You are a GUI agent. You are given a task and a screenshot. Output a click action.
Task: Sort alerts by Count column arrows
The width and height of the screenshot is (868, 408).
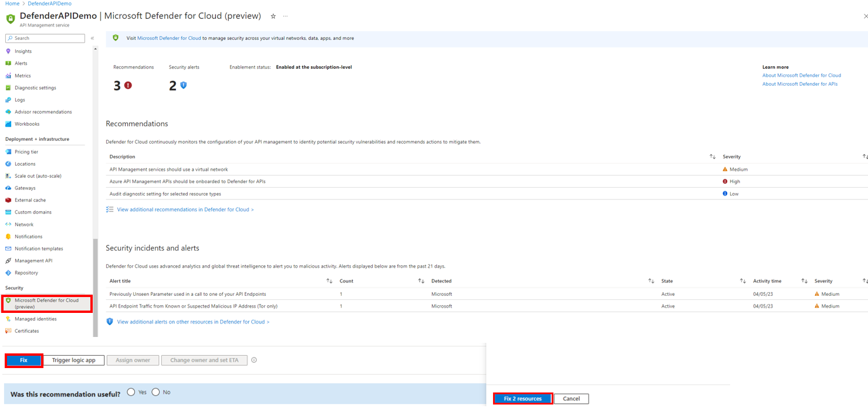pyautogui.click(x=421, y=281)
